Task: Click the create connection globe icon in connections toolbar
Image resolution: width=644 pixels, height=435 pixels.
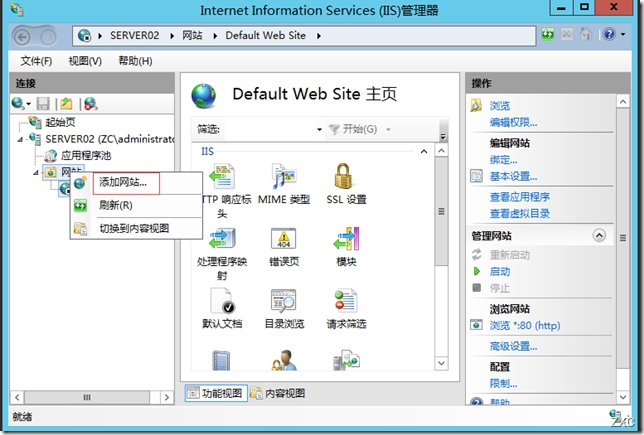Action: point(18,104)
